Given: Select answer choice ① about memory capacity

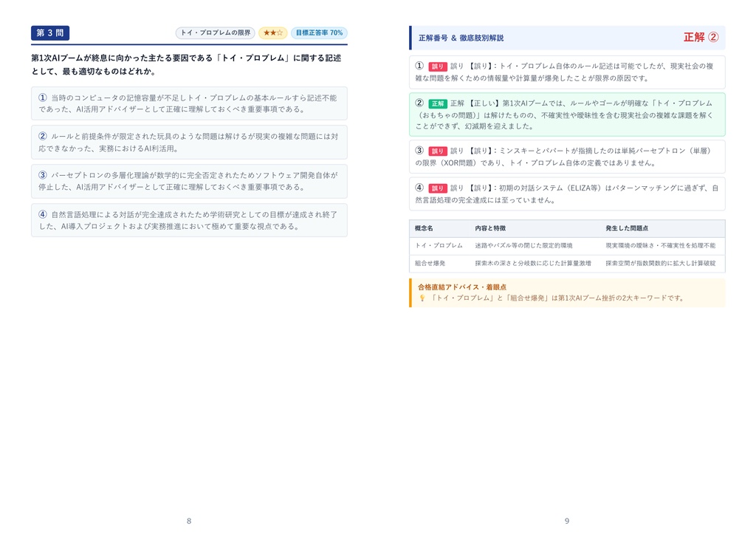Looking at the screenshot, I should [189, 103].
